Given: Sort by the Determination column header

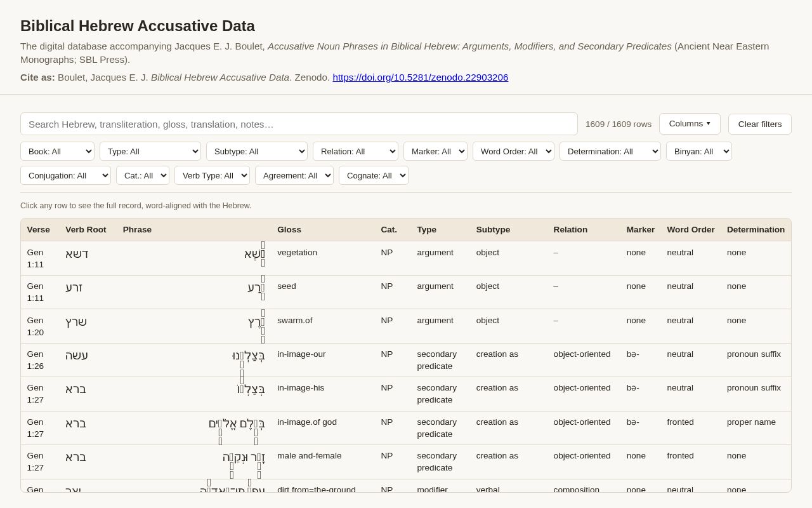Looking at the screenshot, I should coord(756,230).
